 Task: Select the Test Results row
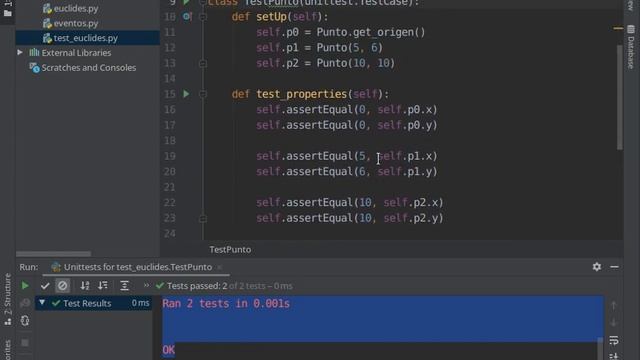(x=94, y=303)
